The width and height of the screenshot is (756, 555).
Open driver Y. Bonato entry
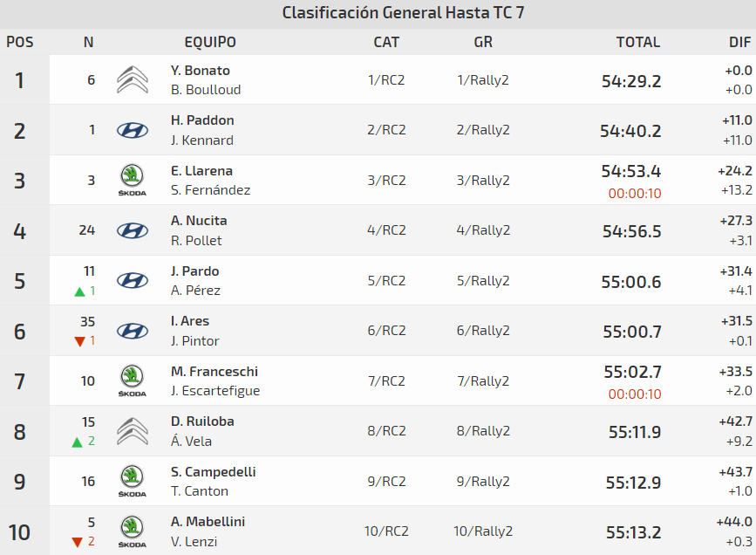[x=201, y=71]
